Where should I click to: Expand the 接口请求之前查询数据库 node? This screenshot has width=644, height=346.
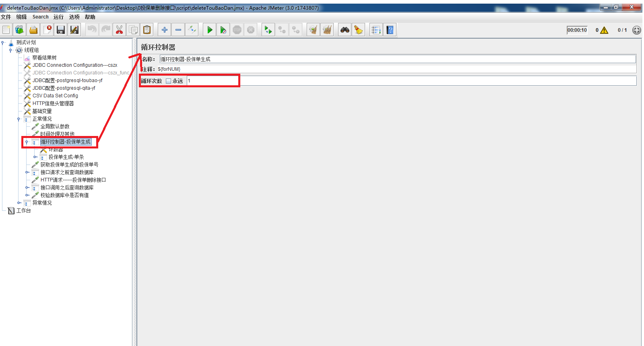[27, 173]
